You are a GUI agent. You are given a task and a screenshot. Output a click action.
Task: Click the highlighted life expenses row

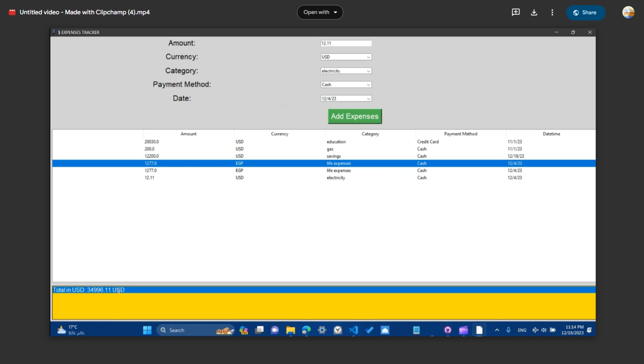324,163
